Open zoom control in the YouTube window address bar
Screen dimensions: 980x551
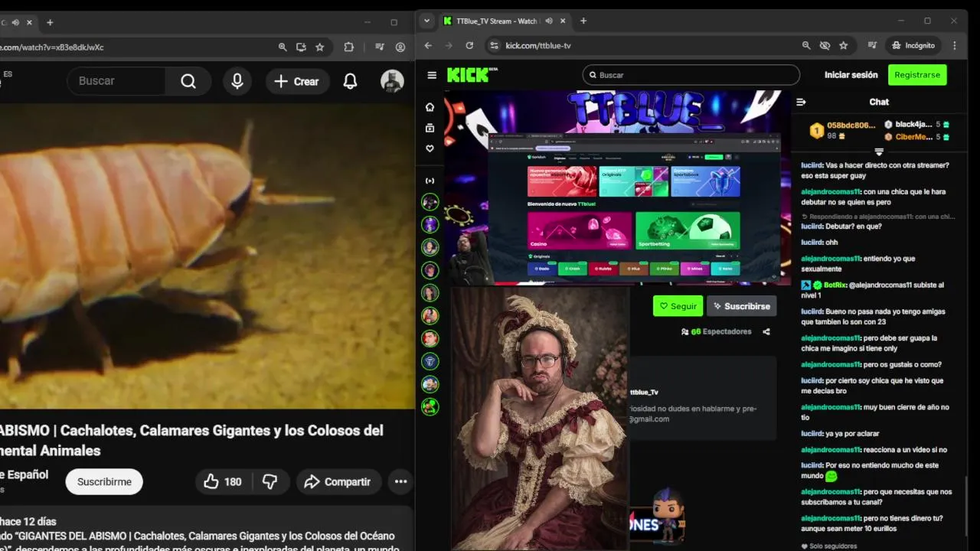[283, 47]
